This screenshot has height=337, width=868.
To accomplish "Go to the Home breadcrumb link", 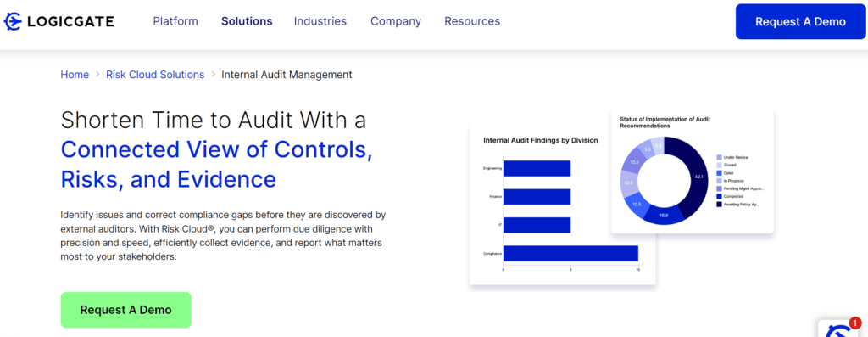I will (75, 74).
